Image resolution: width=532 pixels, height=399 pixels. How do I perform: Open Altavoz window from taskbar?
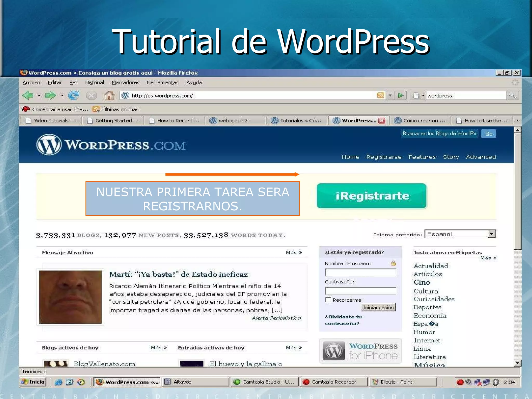pyautogui.click(x=196, y=382)
